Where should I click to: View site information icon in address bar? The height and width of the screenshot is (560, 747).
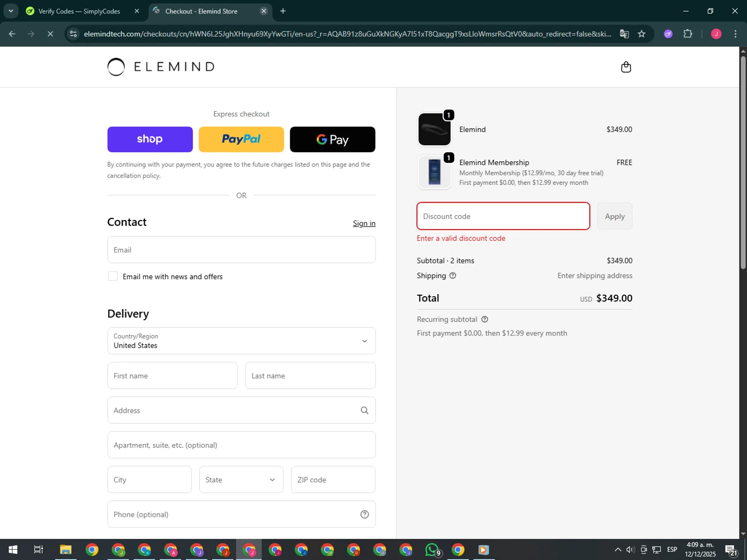click(x=73, y=34)
